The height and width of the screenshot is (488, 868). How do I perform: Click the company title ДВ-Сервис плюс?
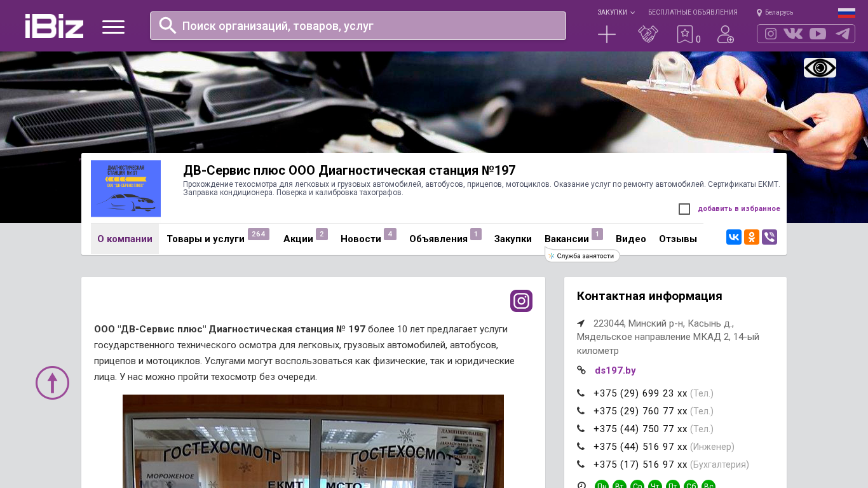click(x=349, y=170)
